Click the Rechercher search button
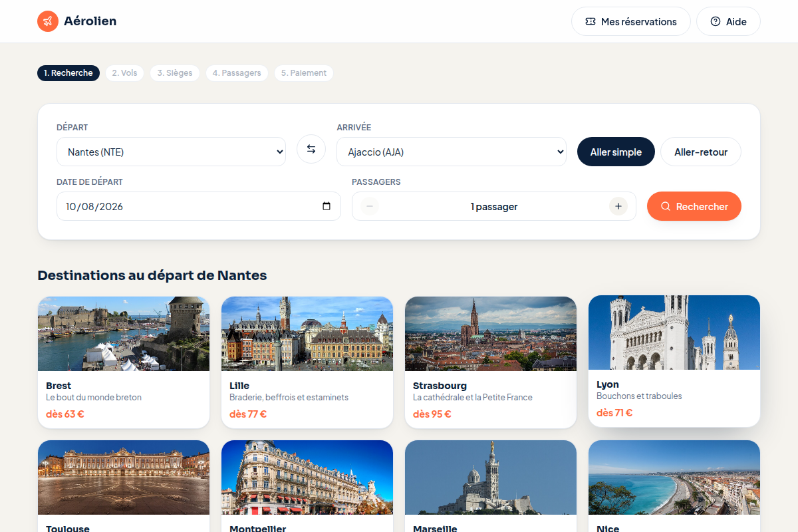 tap(694, 206)
